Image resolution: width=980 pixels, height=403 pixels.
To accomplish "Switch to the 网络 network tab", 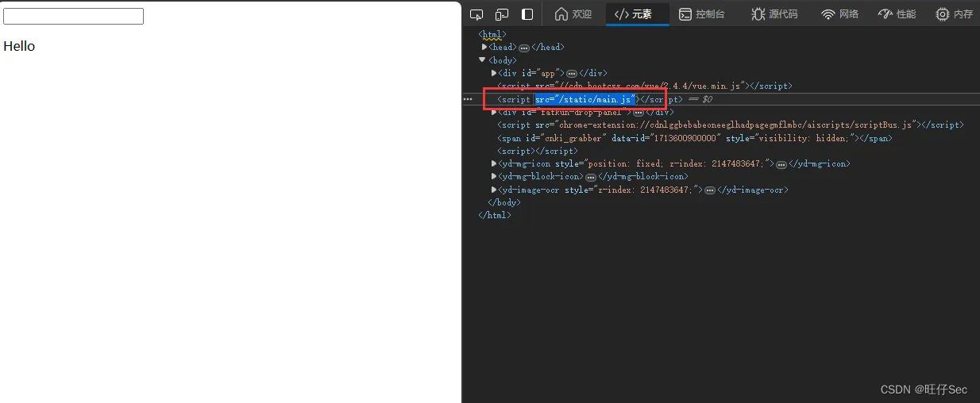I will pyautogui.click(x=840, y=14).
